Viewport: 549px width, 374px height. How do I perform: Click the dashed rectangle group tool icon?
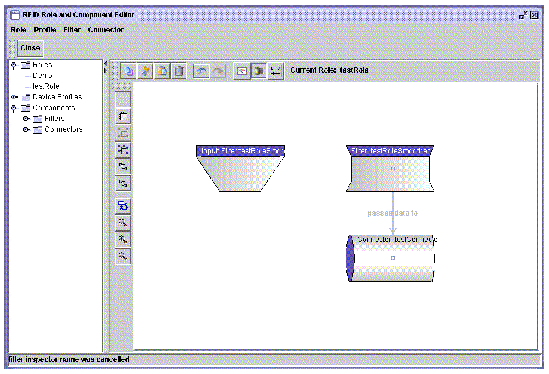tap(123, 133)
